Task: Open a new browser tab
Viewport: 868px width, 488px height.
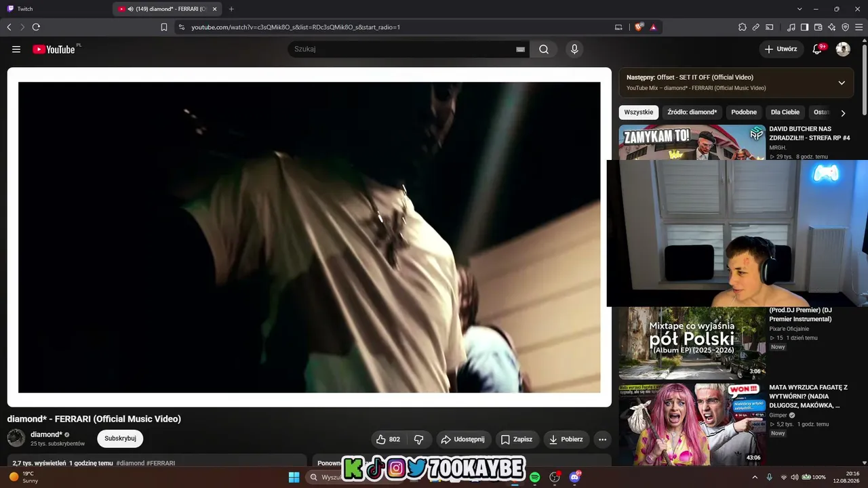Action: tap(231, 9)
